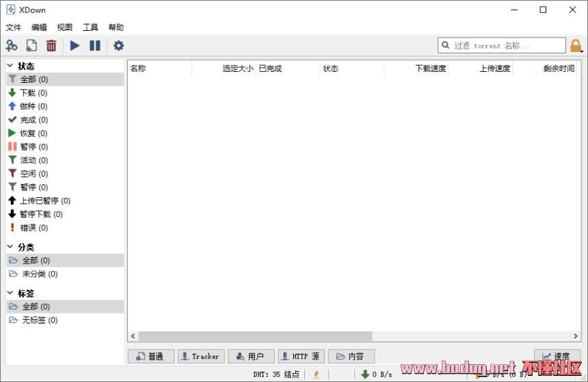
Task: Click the add torrent link icon
Action: [12, 46]
